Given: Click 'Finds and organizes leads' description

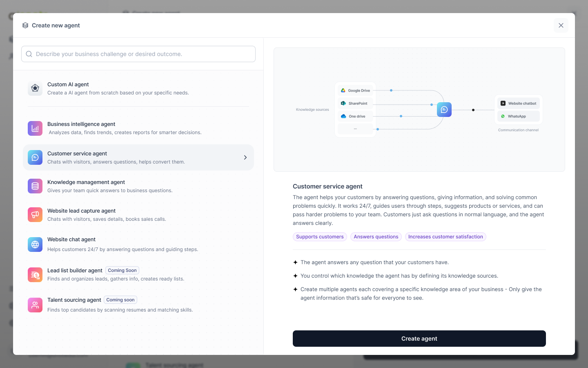Looking at the screenshot, I should click(x=116, y=279).
